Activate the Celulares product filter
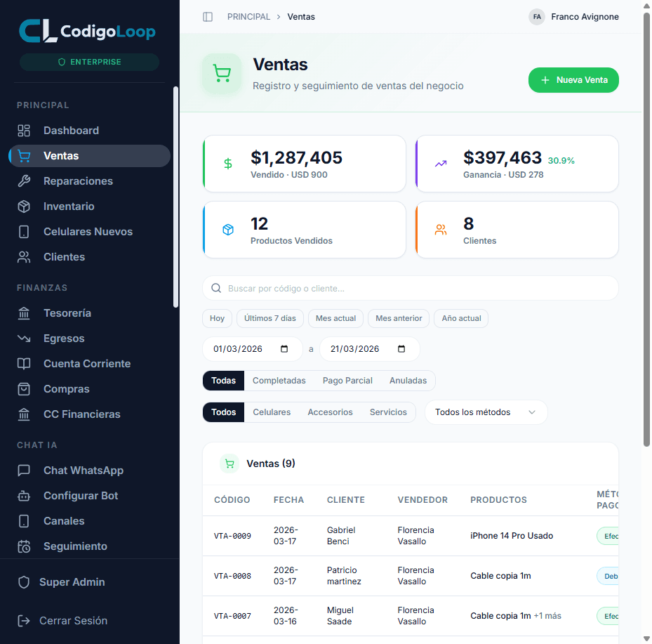 pos(272,412)
